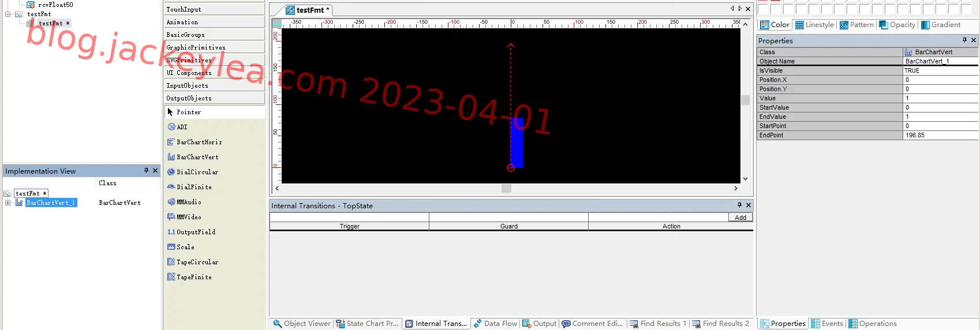Click the canvas horizontal scrollbar thumb

click(x=506, y=188)
